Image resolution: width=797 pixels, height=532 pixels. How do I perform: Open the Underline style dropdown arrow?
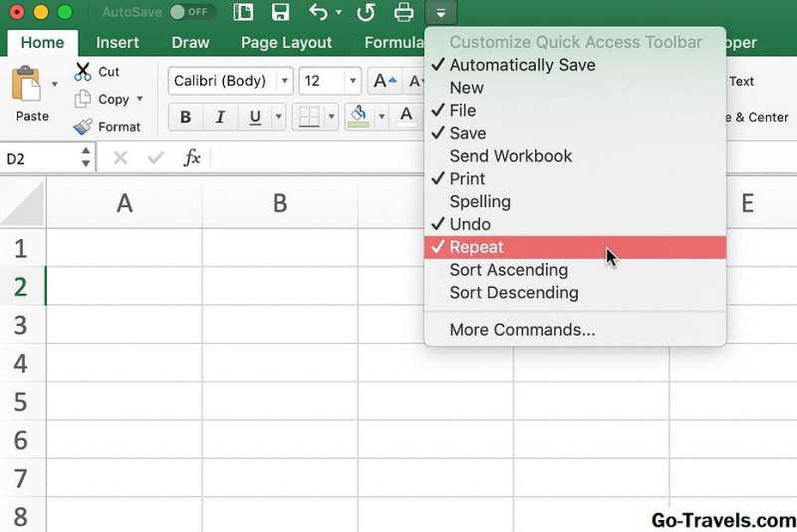279,117
